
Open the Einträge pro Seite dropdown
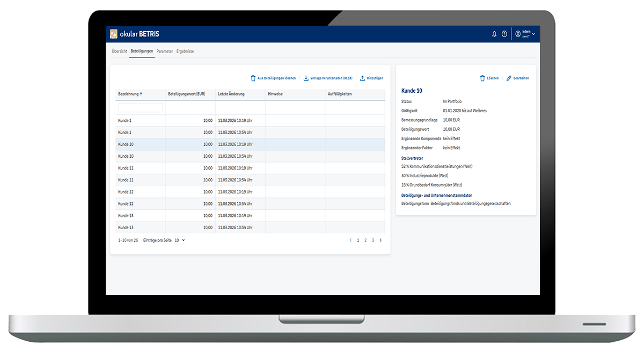pyautogui.click(x=179, y=240)
